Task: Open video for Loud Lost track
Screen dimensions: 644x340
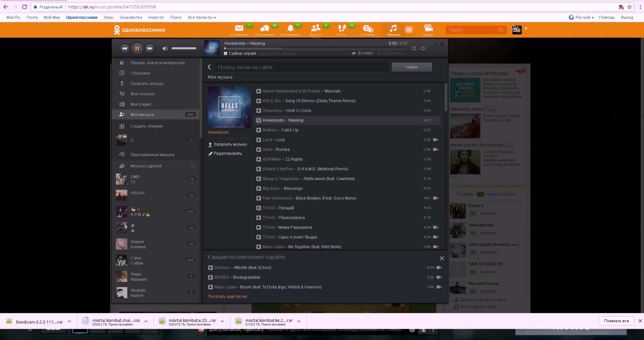Action: [436, 140]
